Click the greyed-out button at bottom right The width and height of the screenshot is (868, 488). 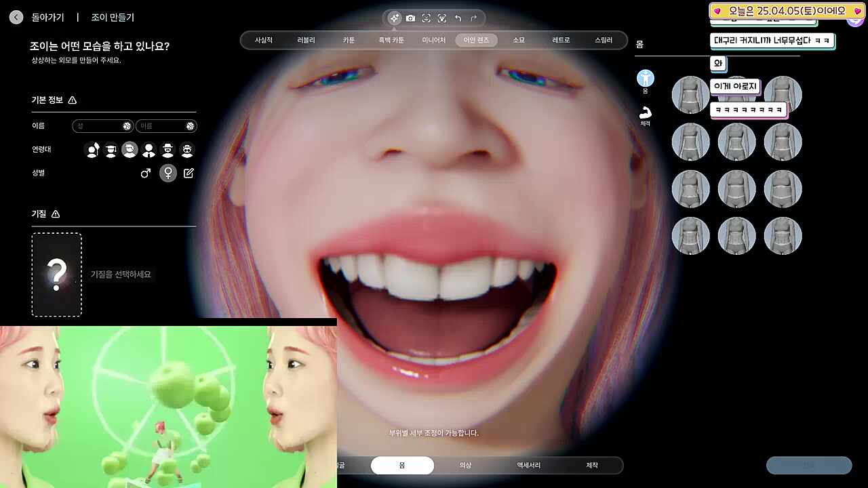[809, 466]
